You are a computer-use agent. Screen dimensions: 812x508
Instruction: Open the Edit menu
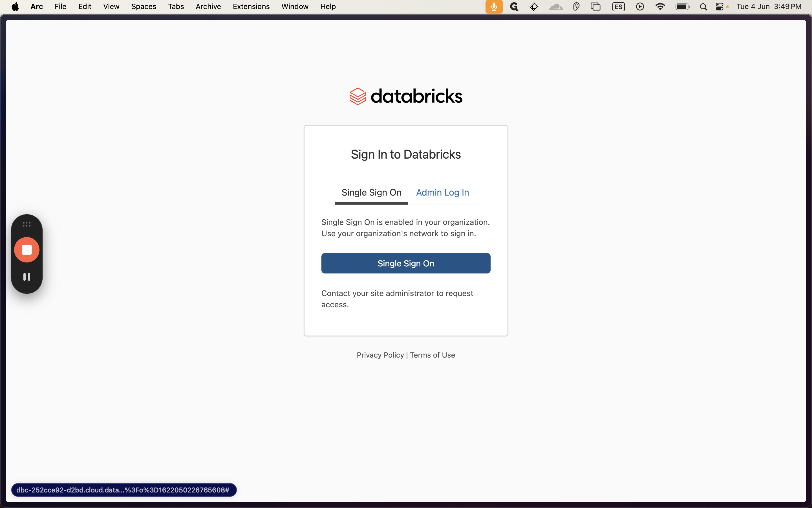(x=85, y=6)
